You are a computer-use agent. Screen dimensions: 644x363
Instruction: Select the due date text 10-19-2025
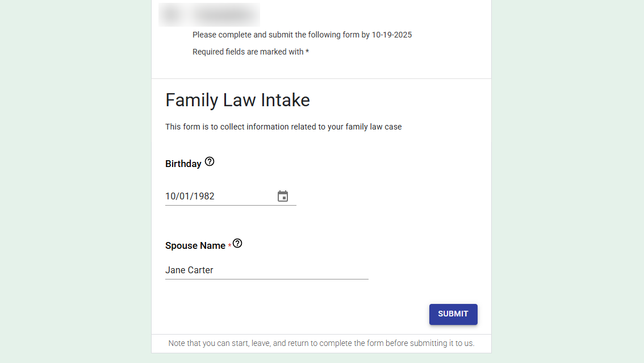(x=391, y=35)
